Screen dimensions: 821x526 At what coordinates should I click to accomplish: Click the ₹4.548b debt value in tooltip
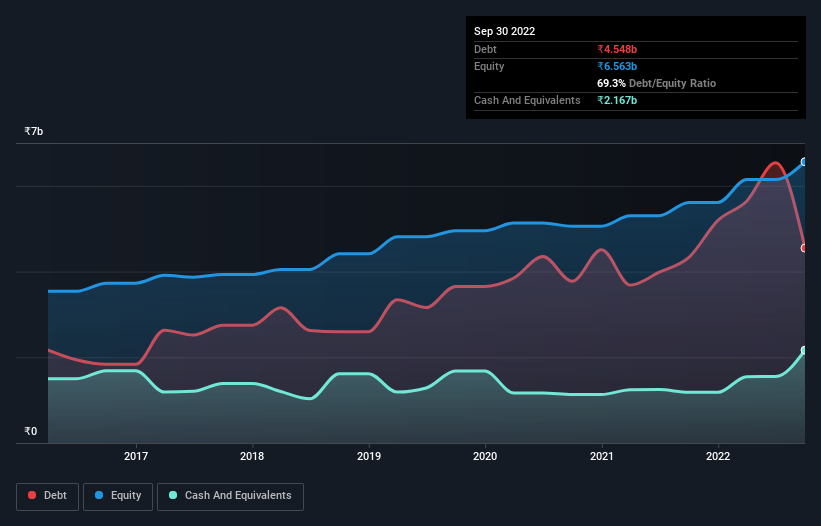[617, 49]
